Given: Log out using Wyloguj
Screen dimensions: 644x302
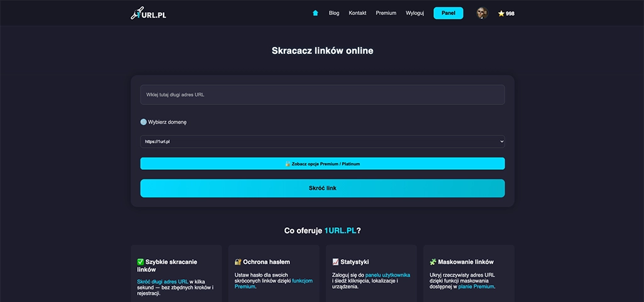Looking at the screenshot, I should (414, 13).
